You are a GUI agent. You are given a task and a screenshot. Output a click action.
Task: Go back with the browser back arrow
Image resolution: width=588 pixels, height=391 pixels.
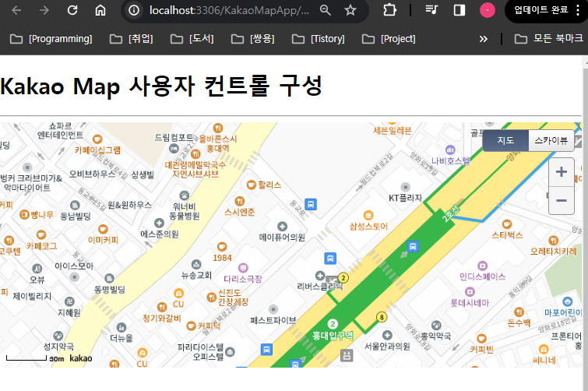pos(16,10)
